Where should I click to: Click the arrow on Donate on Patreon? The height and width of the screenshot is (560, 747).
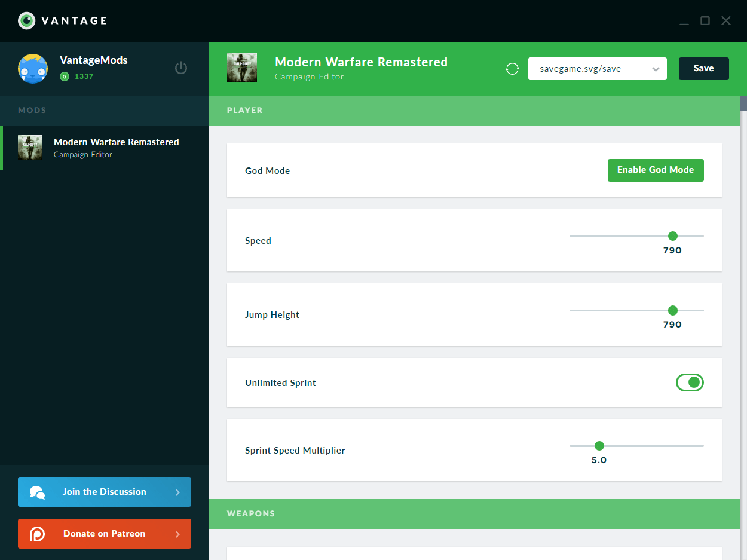pyautogui.click(x=177, y=534)
